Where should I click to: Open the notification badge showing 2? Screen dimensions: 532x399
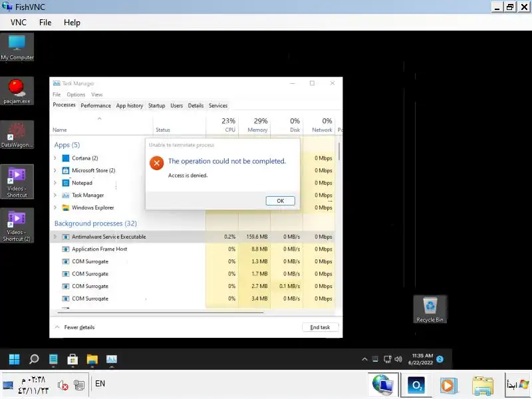click(440, 359)
